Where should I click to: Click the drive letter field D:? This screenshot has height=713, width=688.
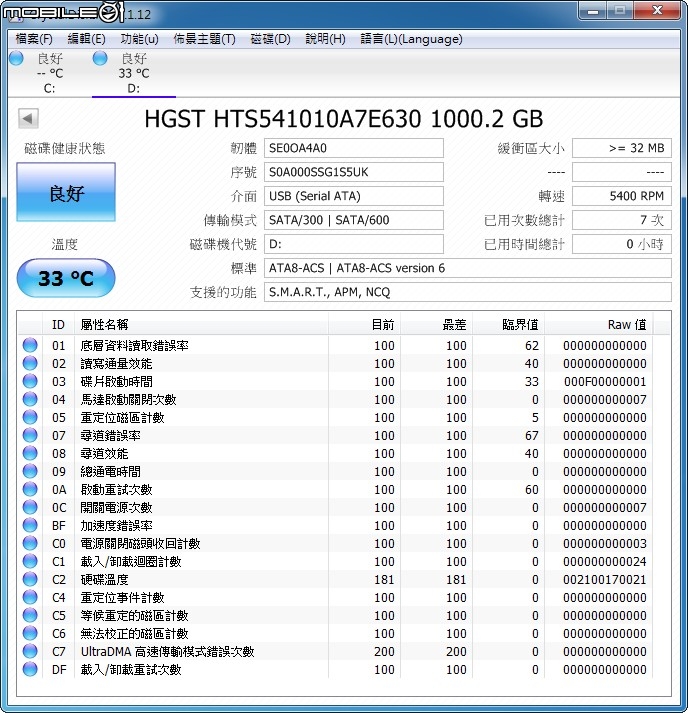click(x=353, y=244)
